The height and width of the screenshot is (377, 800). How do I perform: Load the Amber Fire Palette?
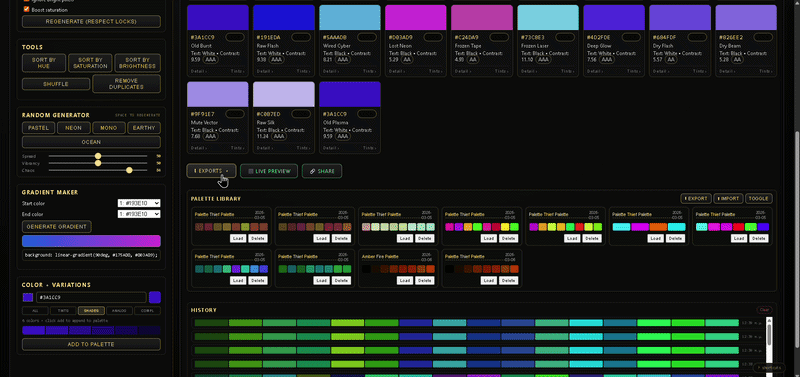pos(405,280)
